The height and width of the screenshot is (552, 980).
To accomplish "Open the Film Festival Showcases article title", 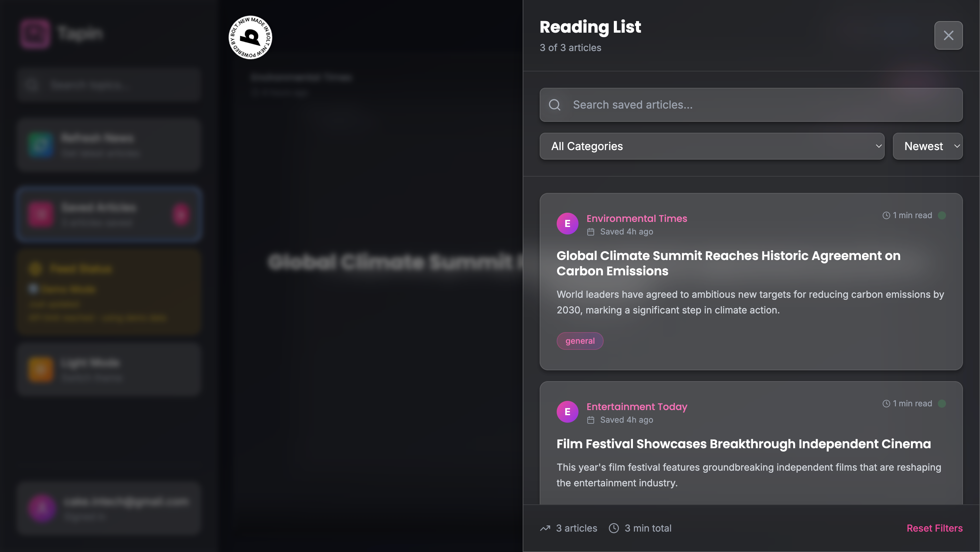I will (744, 444).
